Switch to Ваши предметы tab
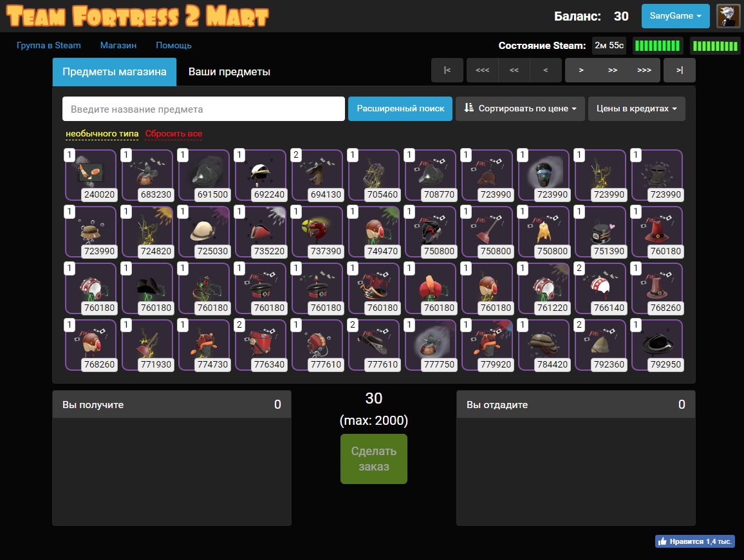The width and height of the screenshot is (744, 560). (x=229, y=71)
